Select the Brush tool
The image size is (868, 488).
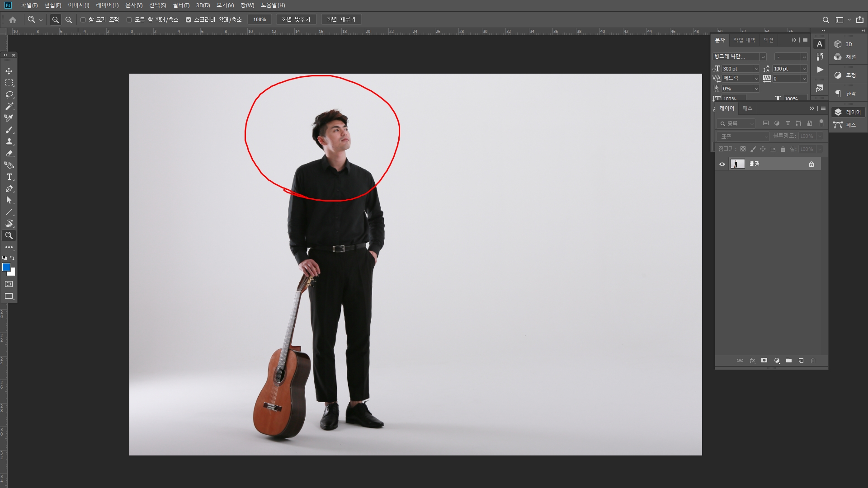click(x=9, y=130)
